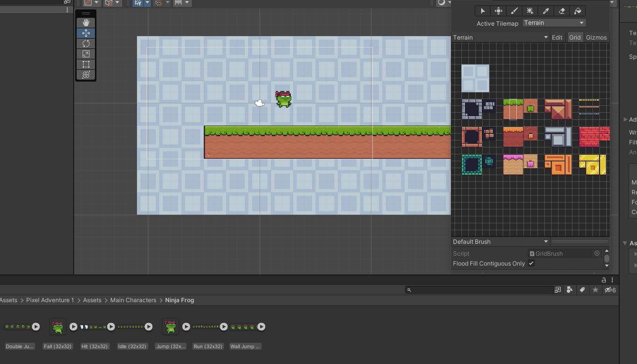This screenshot has width=637, height=364.
Task: Switch to the Rotate tool in scene toolbar
Action: click(x=86, y=44)
